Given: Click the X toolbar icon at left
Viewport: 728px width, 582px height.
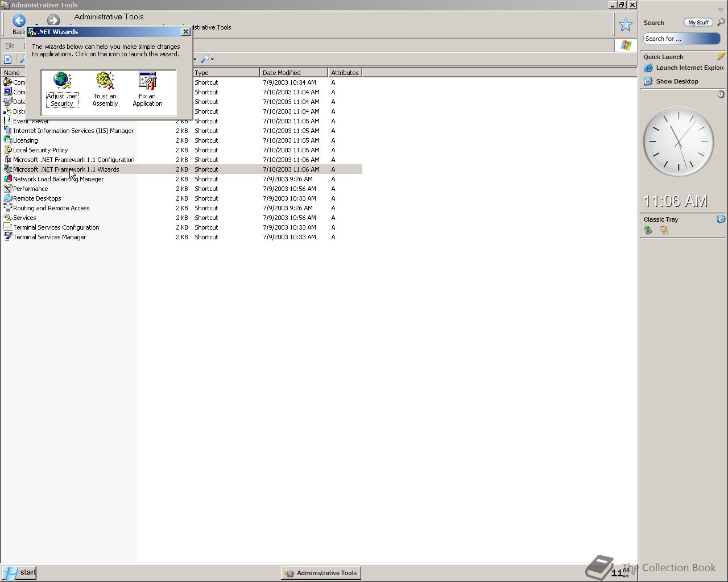Looking at the screenshot, I should [7, 59].
